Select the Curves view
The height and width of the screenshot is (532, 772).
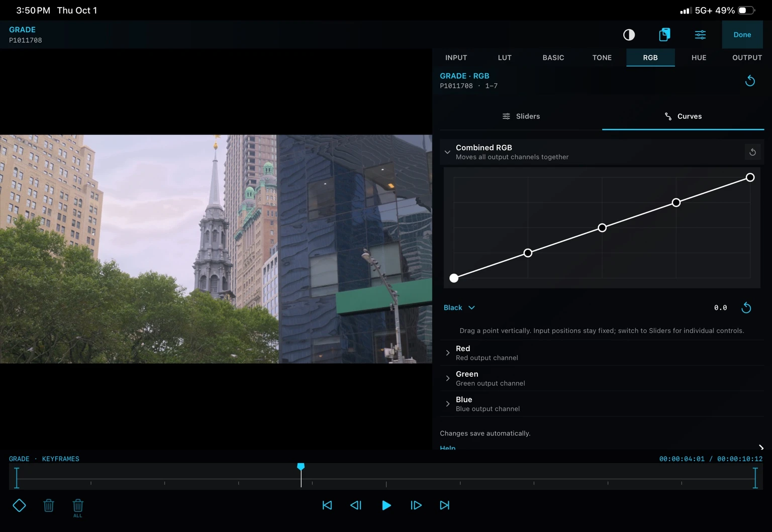tap(683, 116)
